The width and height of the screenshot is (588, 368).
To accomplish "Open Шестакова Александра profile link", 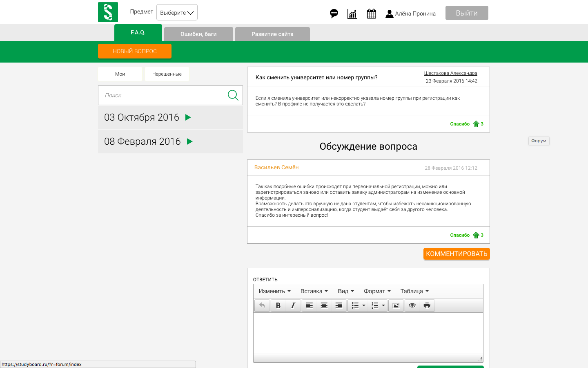I will (x=450, y=73).
